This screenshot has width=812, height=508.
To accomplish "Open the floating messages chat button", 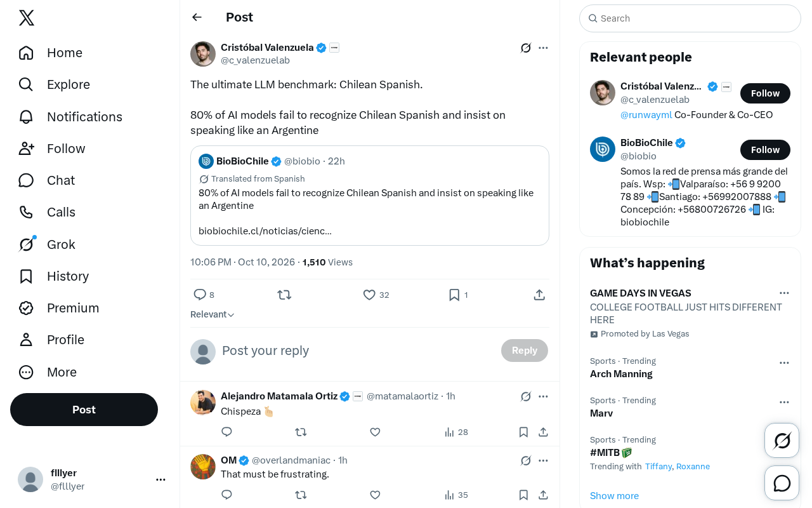I will pyautogui.click(x=782, y=483).
